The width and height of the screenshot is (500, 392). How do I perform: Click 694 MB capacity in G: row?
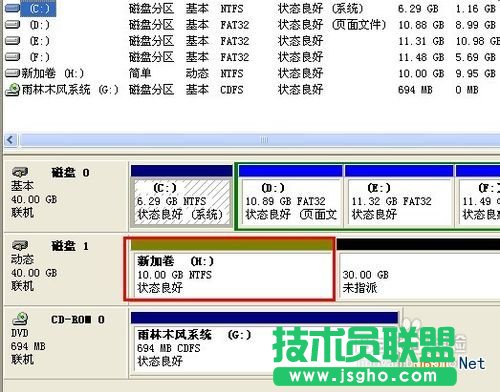point(415,90)
